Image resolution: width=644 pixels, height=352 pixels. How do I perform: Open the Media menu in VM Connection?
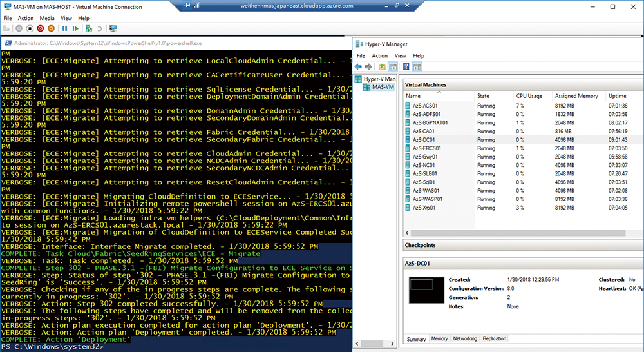pos(47,18)
